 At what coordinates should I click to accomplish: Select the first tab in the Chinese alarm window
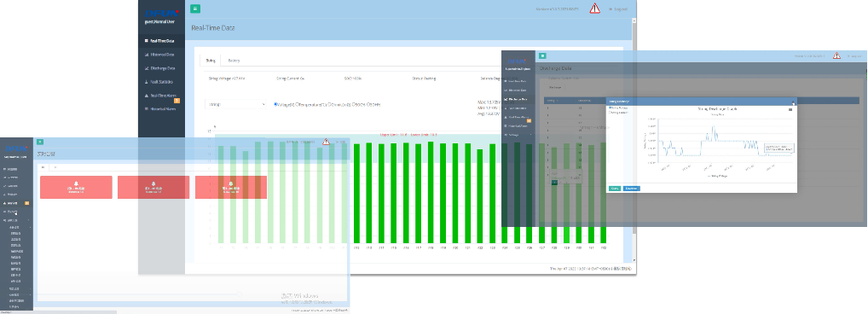click(x=43, y=166)
